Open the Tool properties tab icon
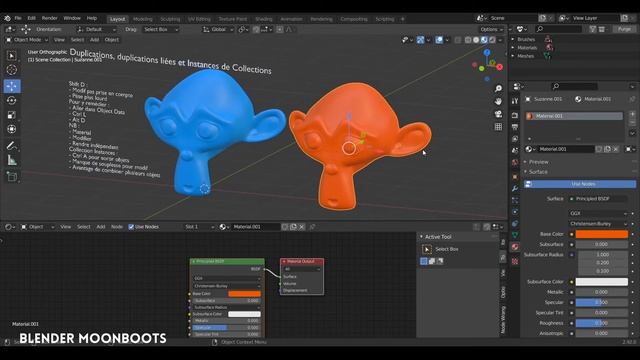The width and height of the screenshot is (640, 360). (x=515, y=100)
